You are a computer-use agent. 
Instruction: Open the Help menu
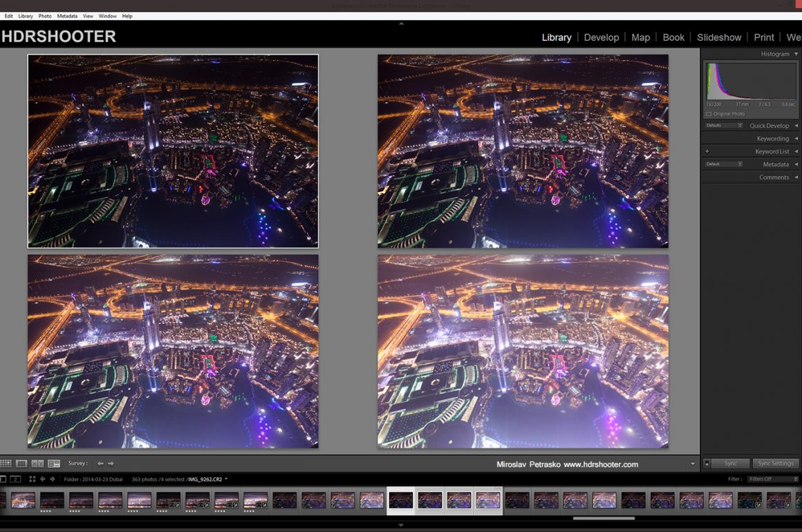tap(127, 16)
